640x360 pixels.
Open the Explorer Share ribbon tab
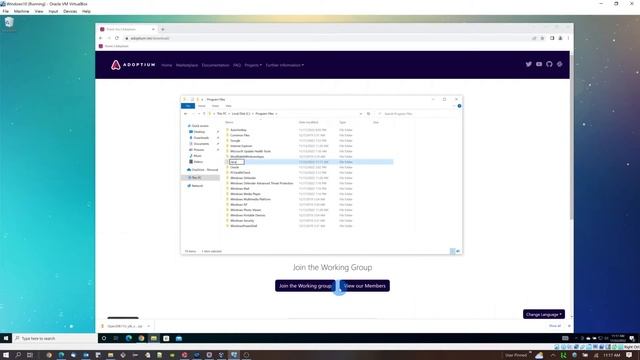pyautogui.click(x=215, y=106)
